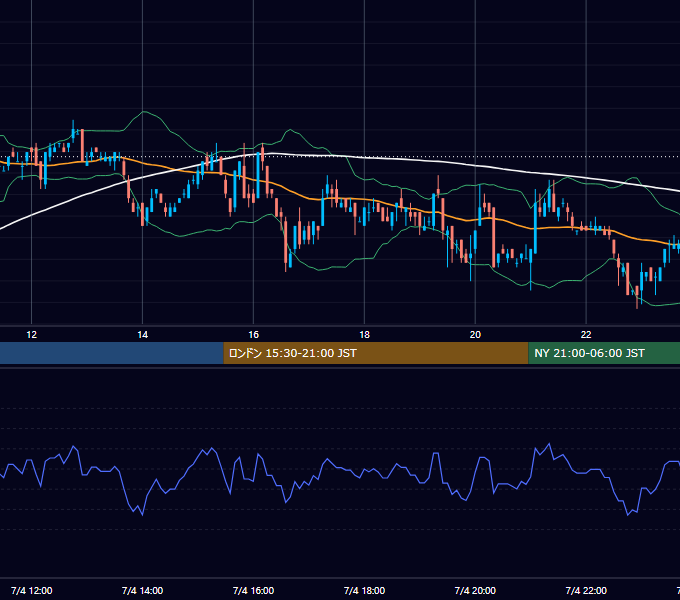Screen dimensions: 680x600
Task: Click the hour label 16 on the price chart axis
Action: 253,335
